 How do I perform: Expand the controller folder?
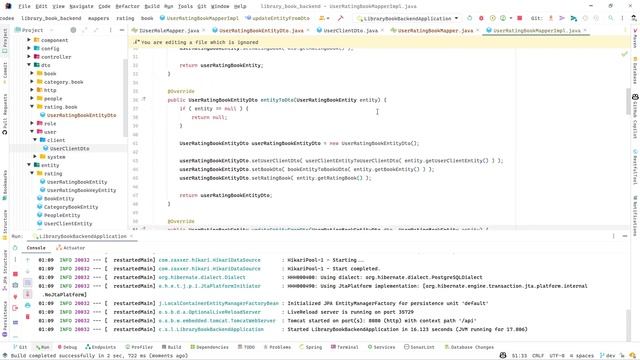tap(29, 57)
